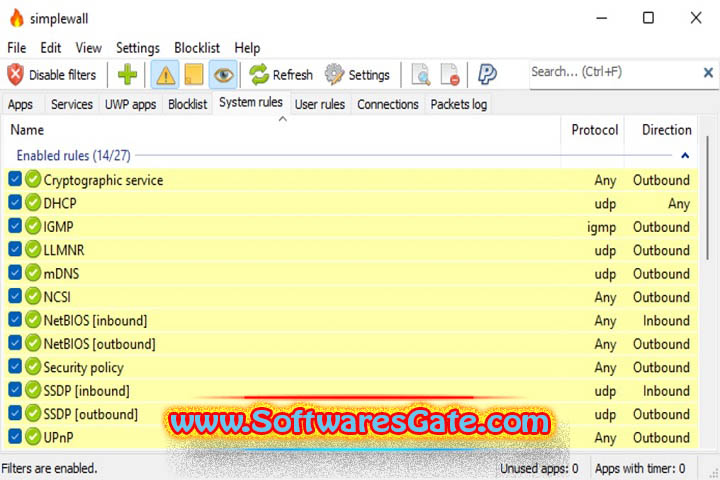Select the 'Filters are enabled.' status text
The image size is (720, 480).
(49, 468)
